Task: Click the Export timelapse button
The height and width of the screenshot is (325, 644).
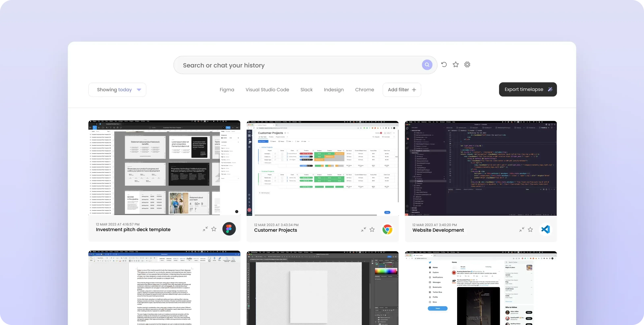Action: click(528, 89)
